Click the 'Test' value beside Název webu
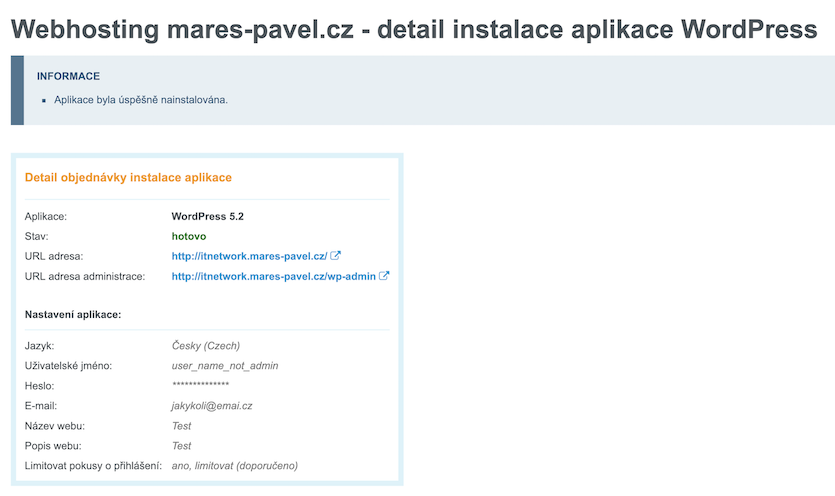This screenshot has width=835, height=496. (x=181, y=426)
